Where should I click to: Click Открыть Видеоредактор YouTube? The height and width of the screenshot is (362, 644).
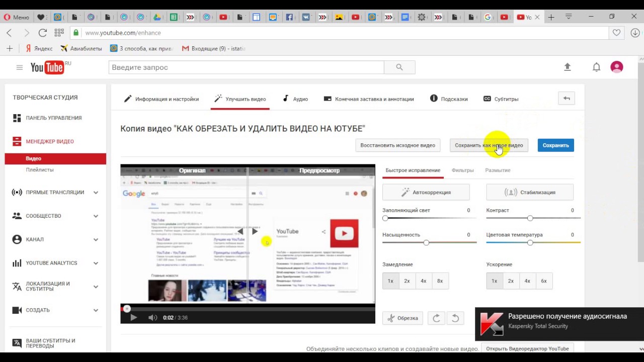tap(527, 348)
